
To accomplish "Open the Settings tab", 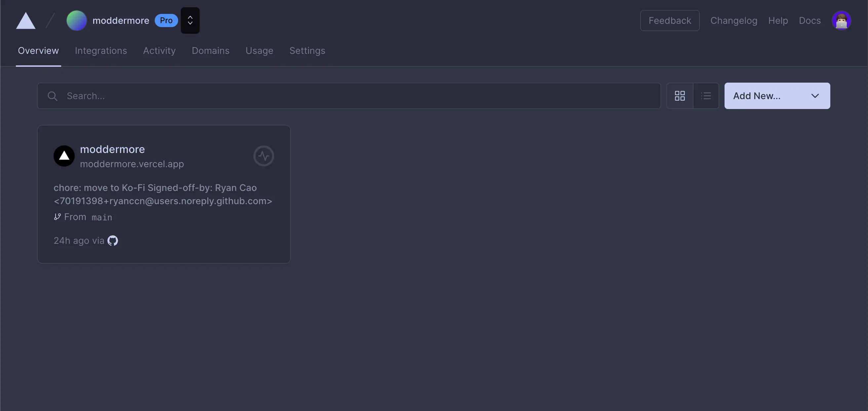I will [x=307, y=51].
